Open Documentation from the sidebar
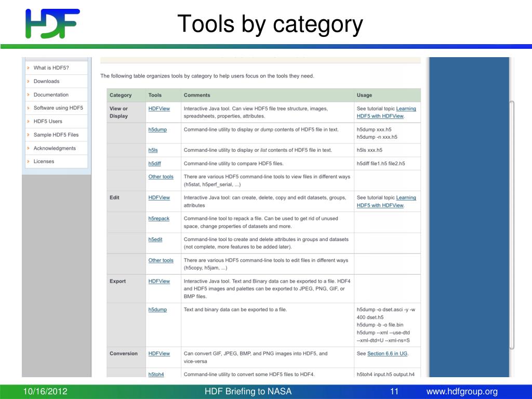The height and width of the screenshot is (399, 532). 51,95
